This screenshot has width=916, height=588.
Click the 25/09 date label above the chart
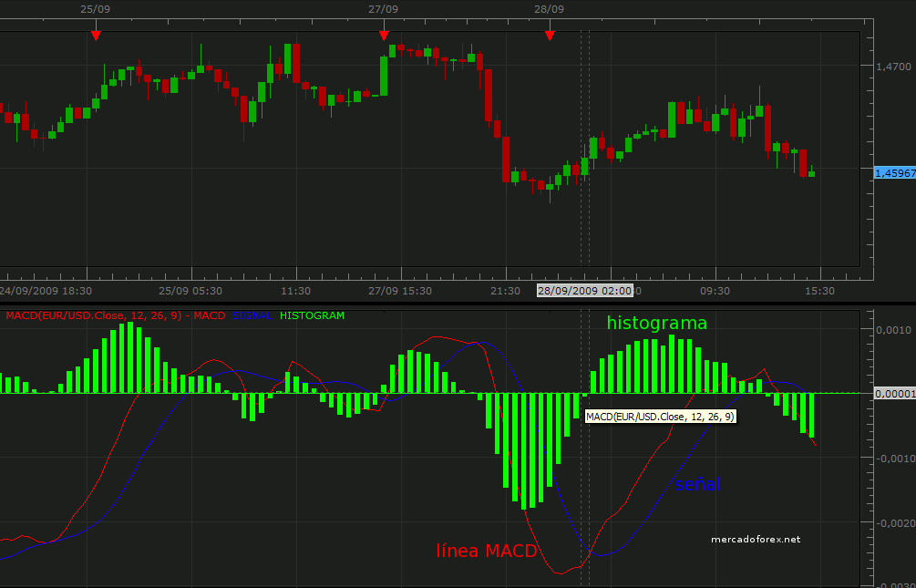coord(95,9)
